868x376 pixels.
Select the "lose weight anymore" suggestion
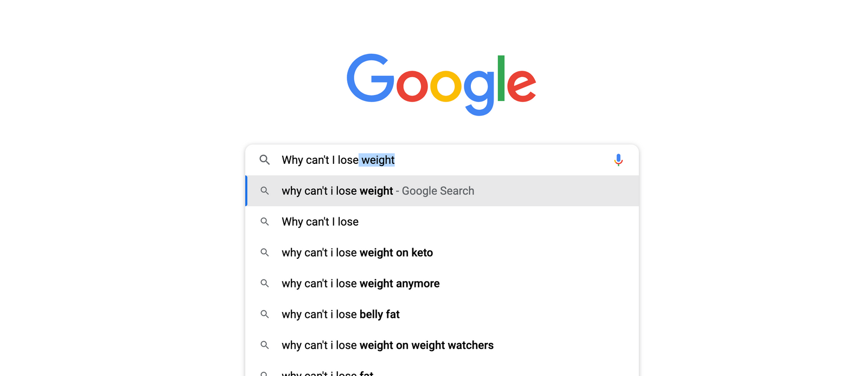point(360,284)
